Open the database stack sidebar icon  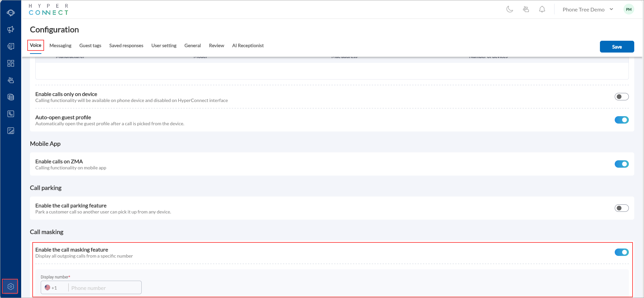coord(11,97)
